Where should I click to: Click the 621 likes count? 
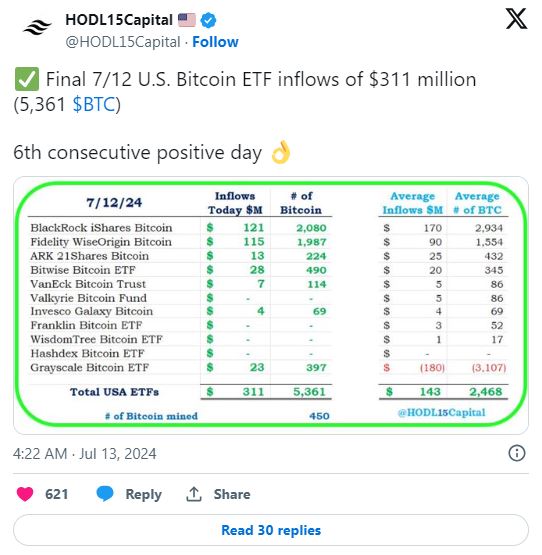tap(57, 494)
